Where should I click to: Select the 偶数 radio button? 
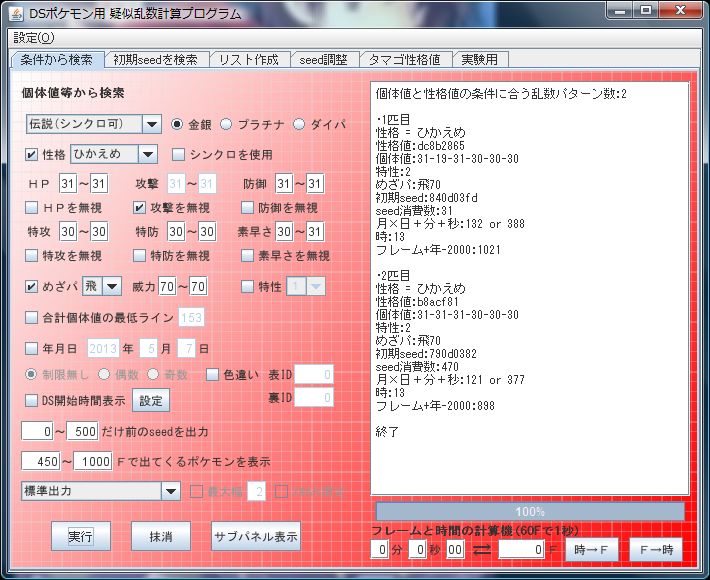[x=104, y=374]
